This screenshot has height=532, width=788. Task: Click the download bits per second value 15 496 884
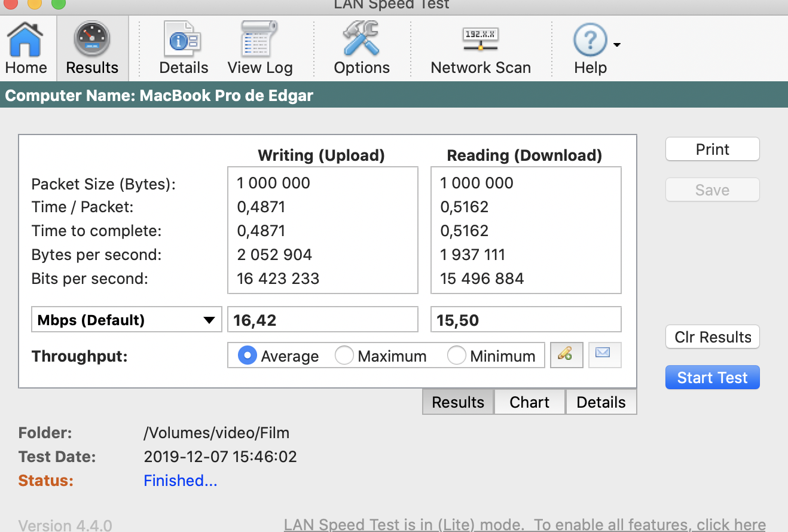point(482,279)
